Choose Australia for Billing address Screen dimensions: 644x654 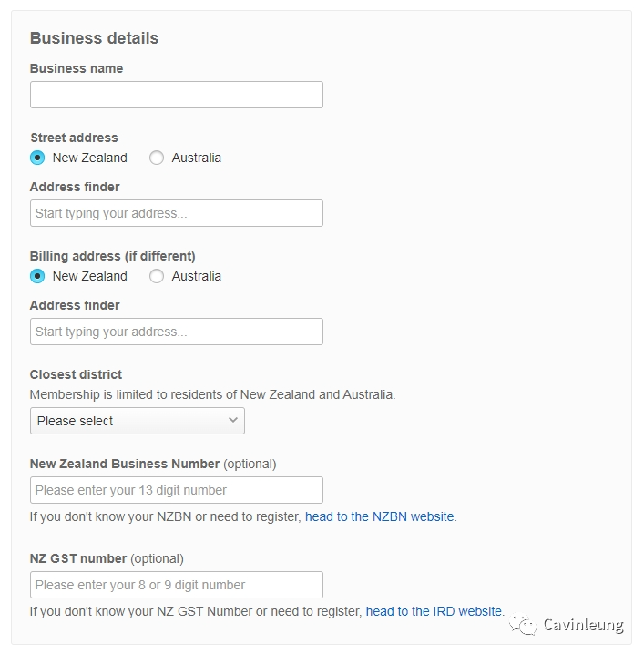click(x=157, y=276)
